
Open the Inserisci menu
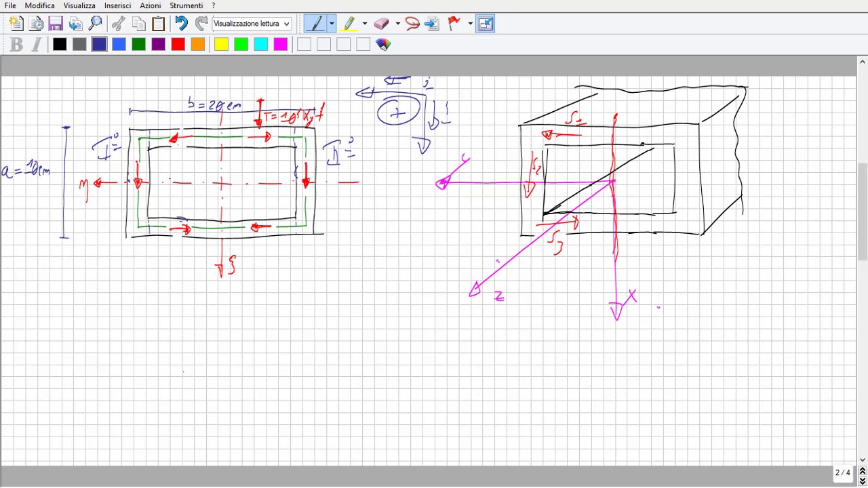(x=117, y=5)
